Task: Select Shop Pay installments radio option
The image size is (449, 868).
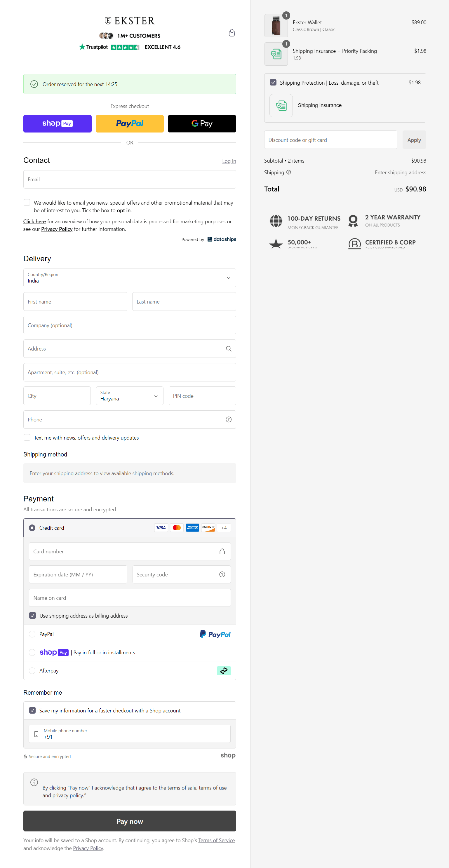Action: [32, 652]
